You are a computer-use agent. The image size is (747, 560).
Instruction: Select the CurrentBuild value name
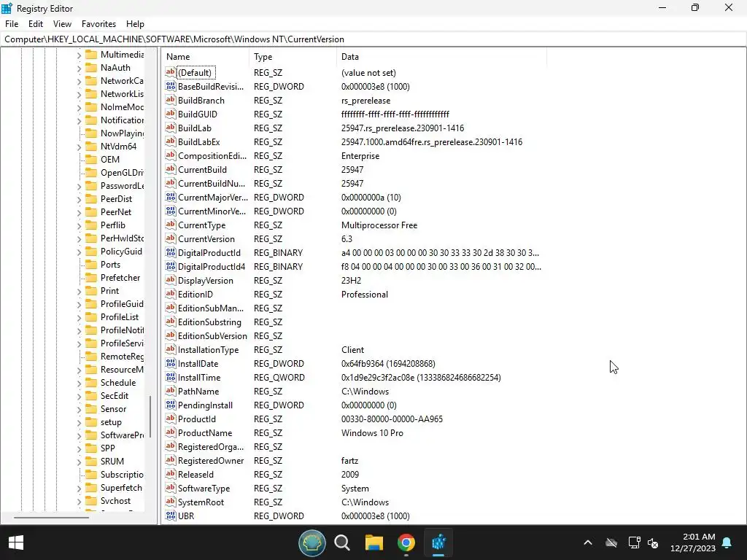[202, 169]
